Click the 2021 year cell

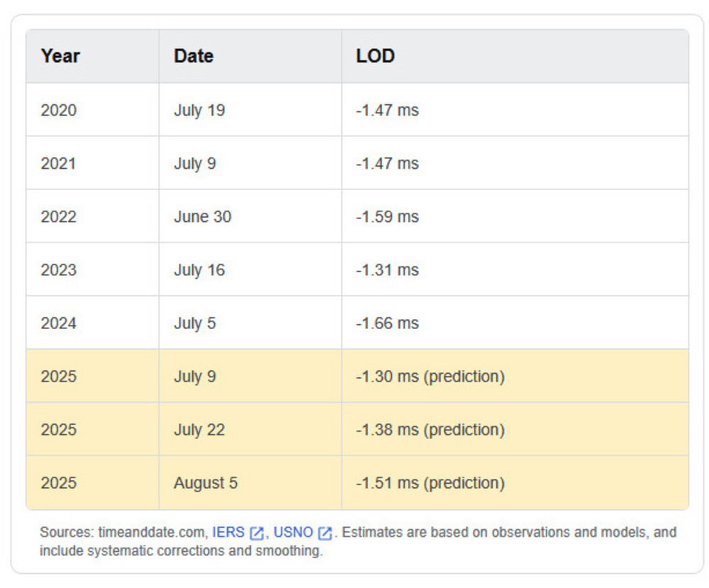coord(59,163)
